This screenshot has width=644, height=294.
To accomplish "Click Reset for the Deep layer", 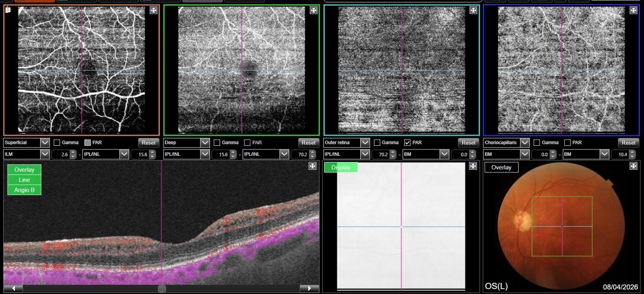I will pyautogui.click(x=309, y=143).
